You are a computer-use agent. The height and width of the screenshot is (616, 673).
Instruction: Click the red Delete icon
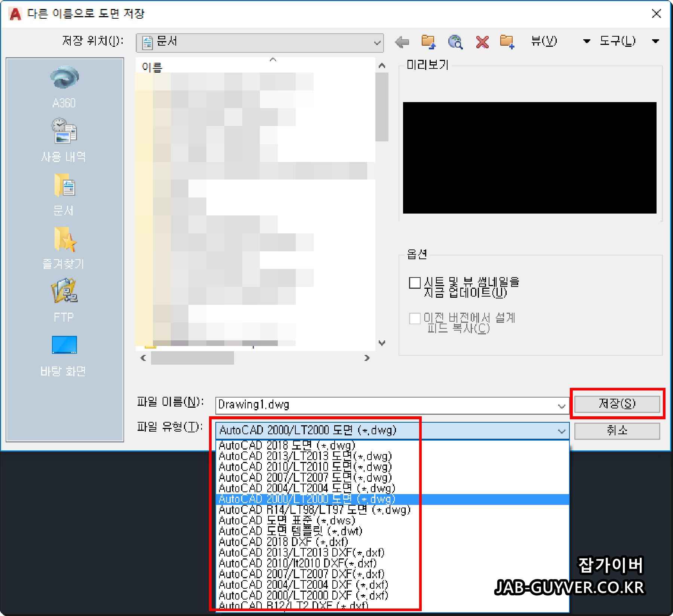point(482,42)
